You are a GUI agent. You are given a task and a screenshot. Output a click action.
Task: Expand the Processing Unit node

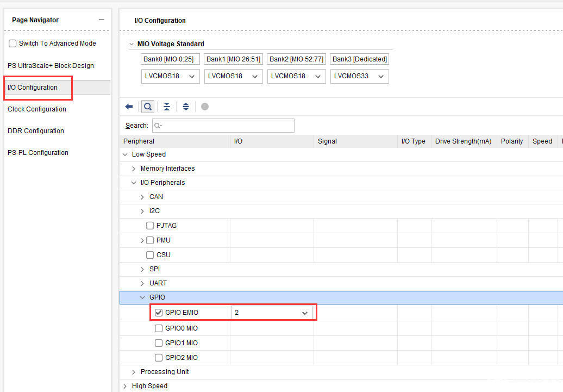click(134, 372)
